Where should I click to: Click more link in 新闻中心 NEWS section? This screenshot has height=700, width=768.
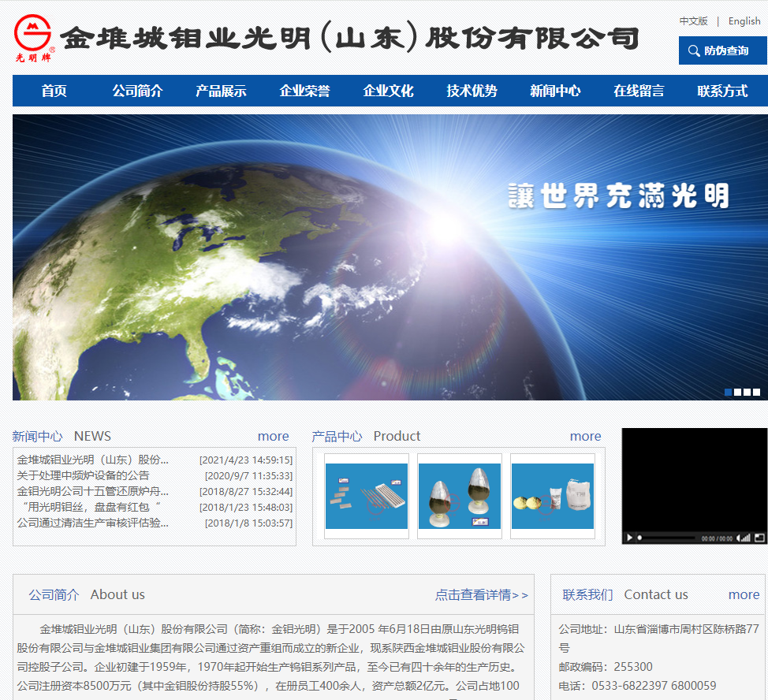(274, 436)
